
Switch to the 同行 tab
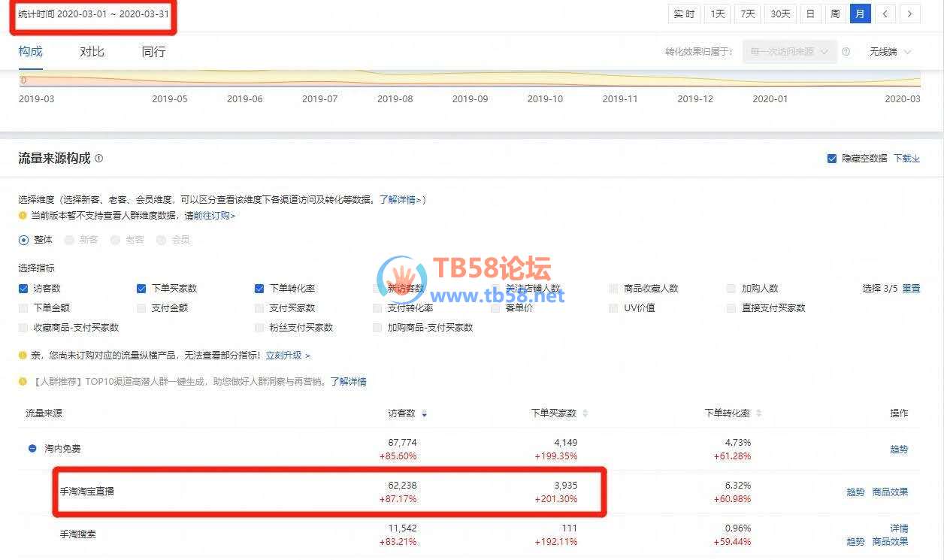click(x=153, y=51)
